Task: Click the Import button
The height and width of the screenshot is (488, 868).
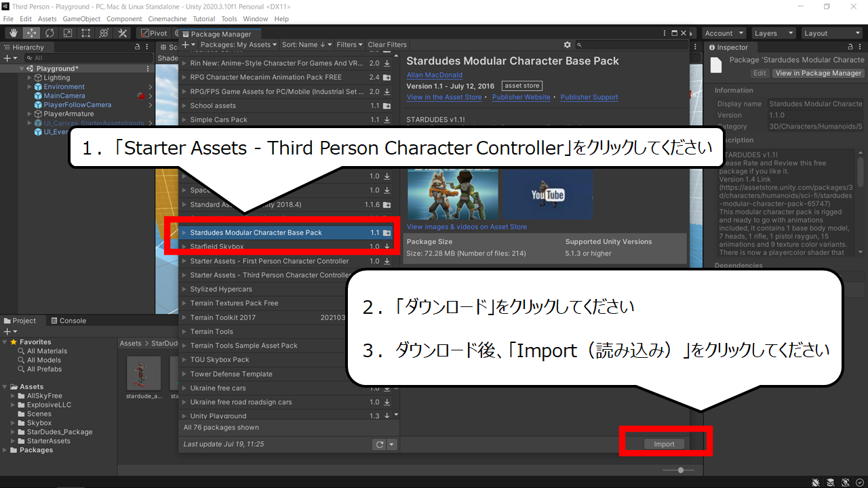Action: [x=665, y=444]
